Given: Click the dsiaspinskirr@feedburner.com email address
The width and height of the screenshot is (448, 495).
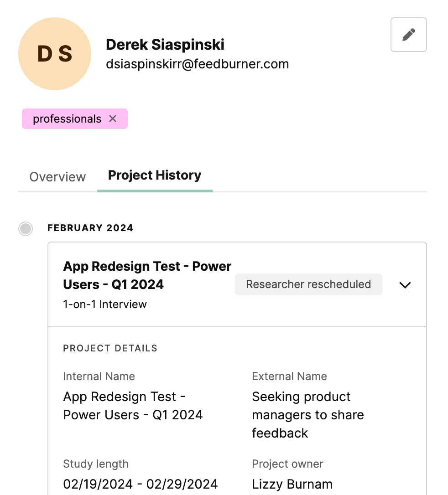Looking at the screenshot, I should pyautogui.click(x=198, y=64).
